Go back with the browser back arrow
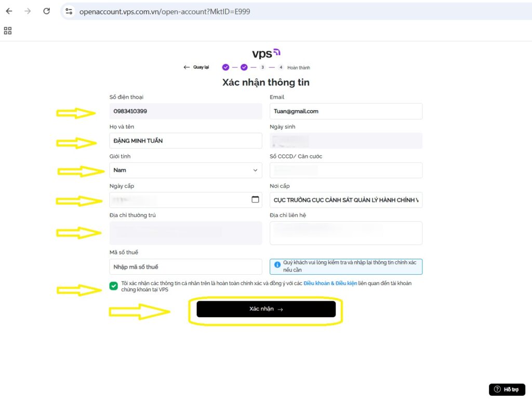The image size is (532, 402). coord(9,11)
